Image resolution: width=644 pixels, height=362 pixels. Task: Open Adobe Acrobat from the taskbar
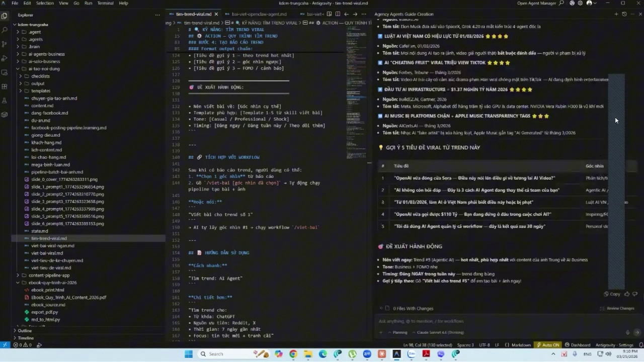[x=426, y=354]
